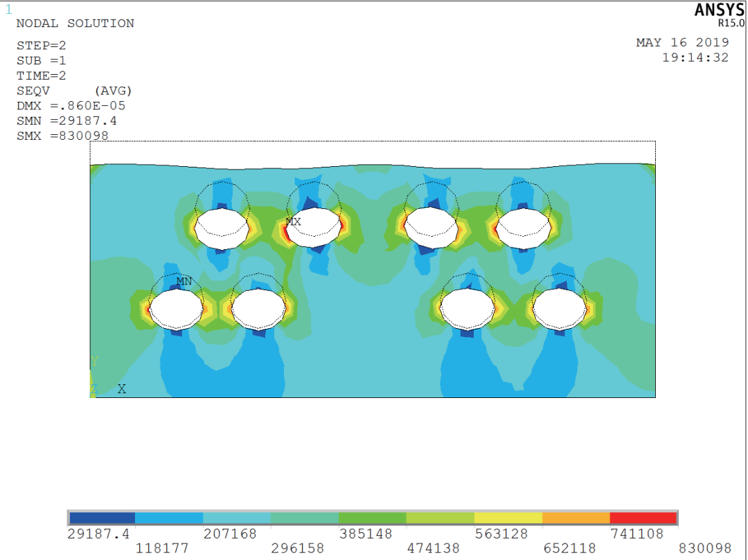Click the legend maximum value 830098

tap(705, 548)
